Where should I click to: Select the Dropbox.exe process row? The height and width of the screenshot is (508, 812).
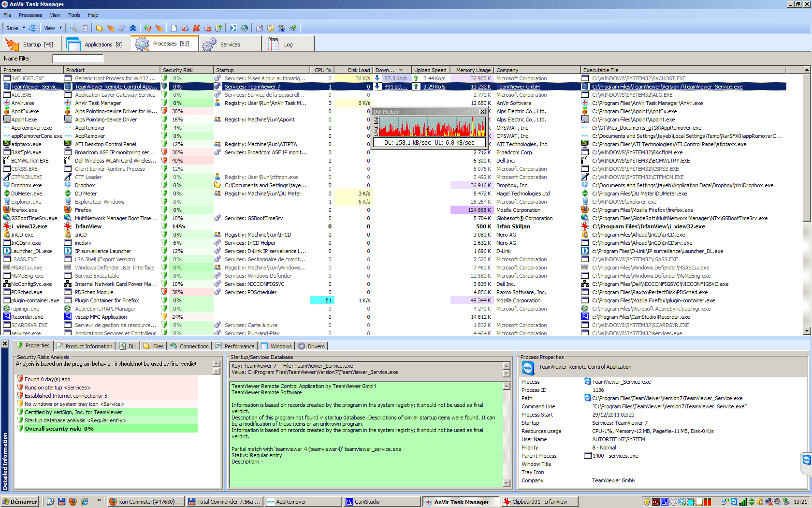(392, 185)
